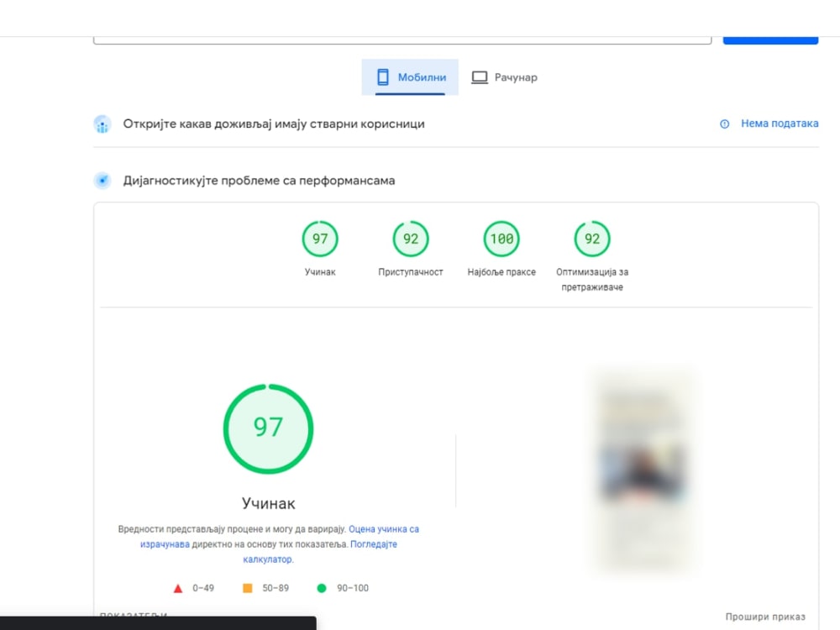Open the Нема података link
The width and height of the screenshot is (840, 630).
[x=780, y=123]
